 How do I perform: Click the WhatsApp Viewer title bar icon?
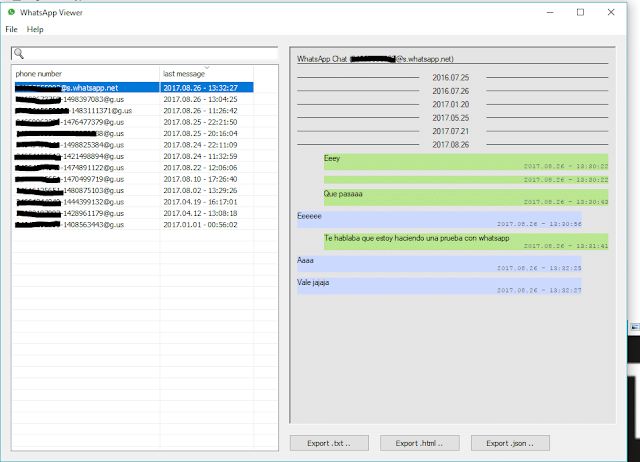(x=10, y=12)
